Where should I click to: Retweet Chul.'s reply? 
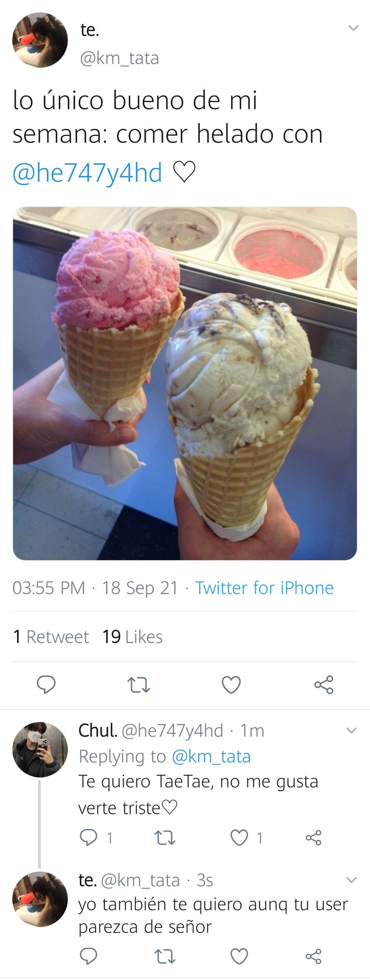[165, 838]
